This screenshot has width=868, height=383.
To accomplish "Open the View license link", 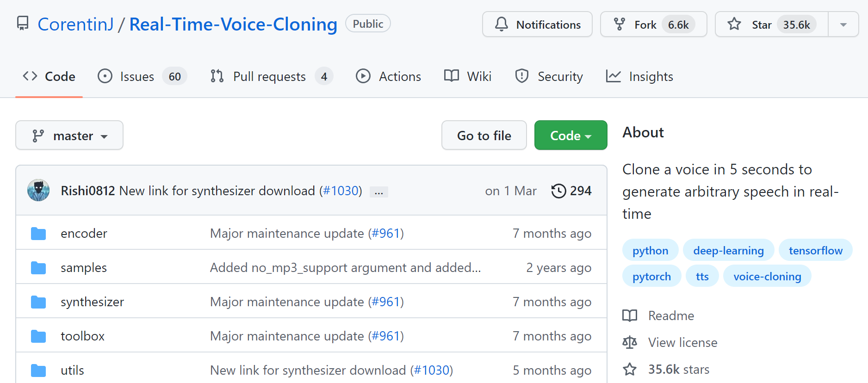I will [x=670, y=342].
